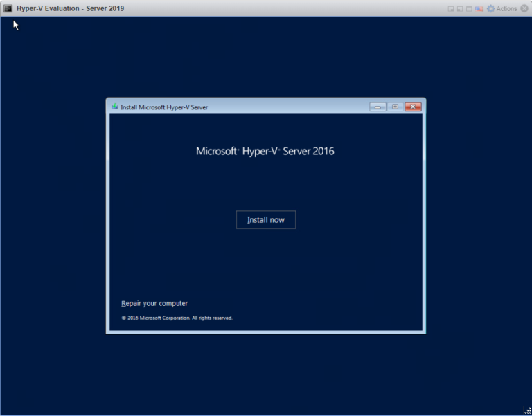This screenshot has width=532, height=416.
Task: Maximize the Install Microsoft Hyper-V Server window
Action: pyautogui.click(x=395, y=107)
